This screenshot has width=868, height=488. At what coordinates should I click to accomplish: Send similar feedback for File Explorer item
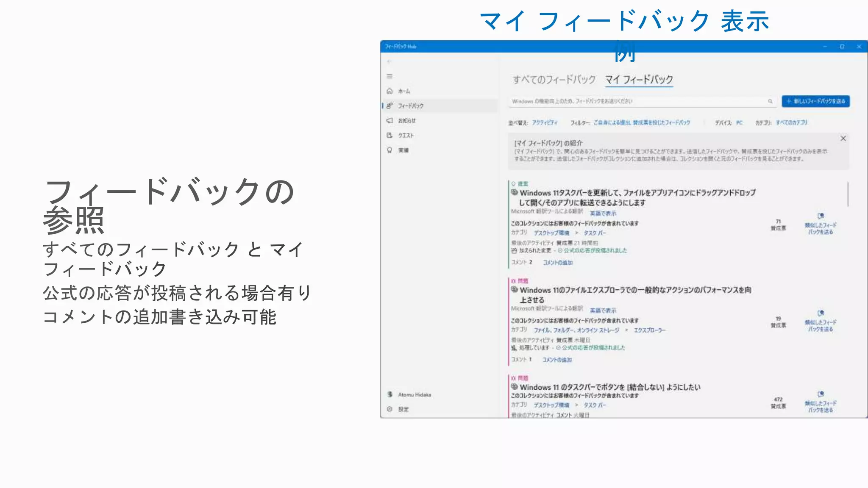point(821,321)
